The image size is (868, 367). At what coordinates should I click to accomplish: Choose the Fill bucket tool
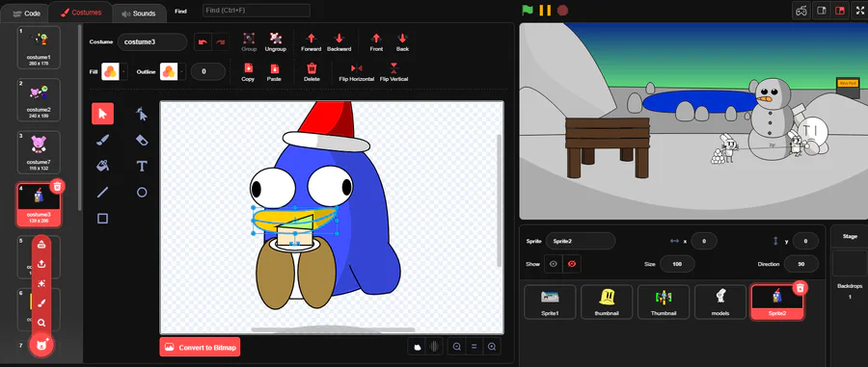[102, 166]
